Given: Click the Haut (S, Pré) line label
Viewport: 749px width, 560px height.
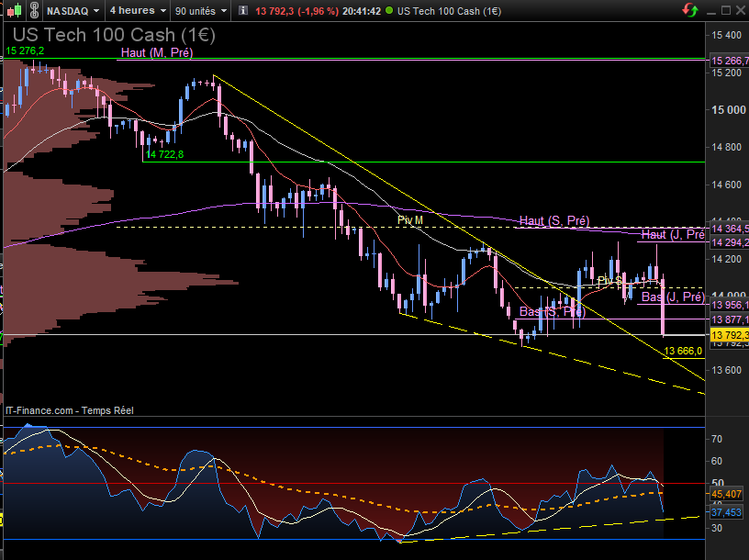Looking at the screenshot, I should pos(554,220).
